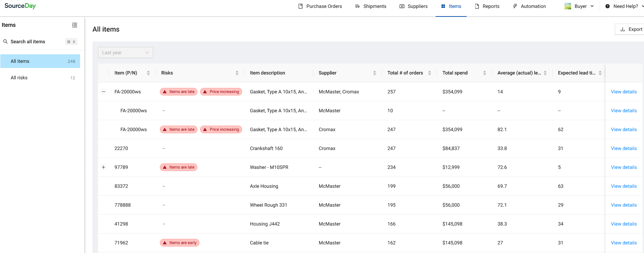This screenshot has width=644, height=253.
Task: Open the Reports tab
Action: [x=487, y=6]
